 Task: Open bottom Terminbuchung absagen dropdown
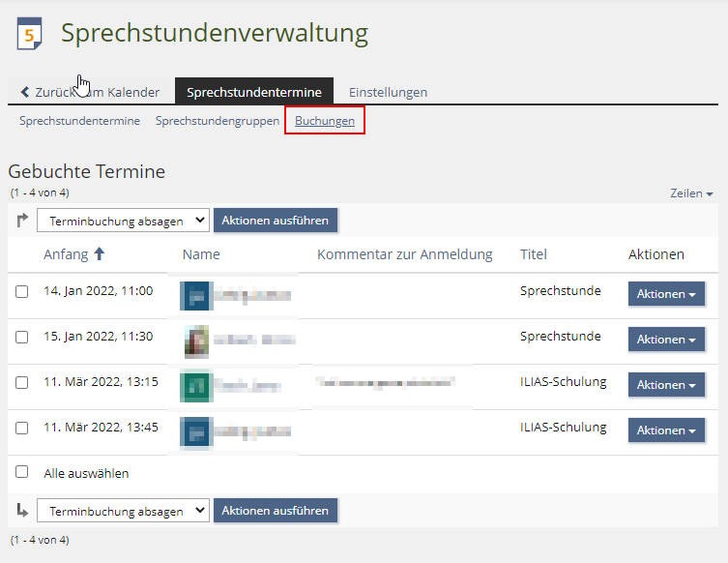pos(123,511)
